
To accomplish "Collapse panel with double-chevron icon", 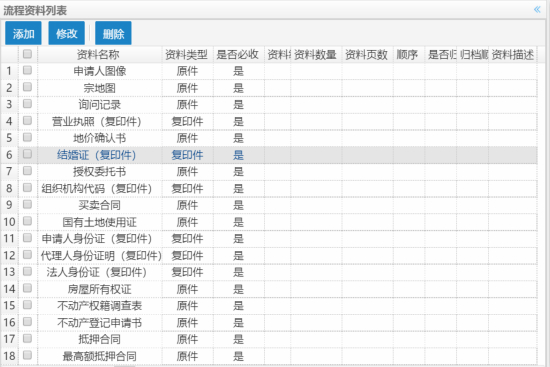I will 537,9.
